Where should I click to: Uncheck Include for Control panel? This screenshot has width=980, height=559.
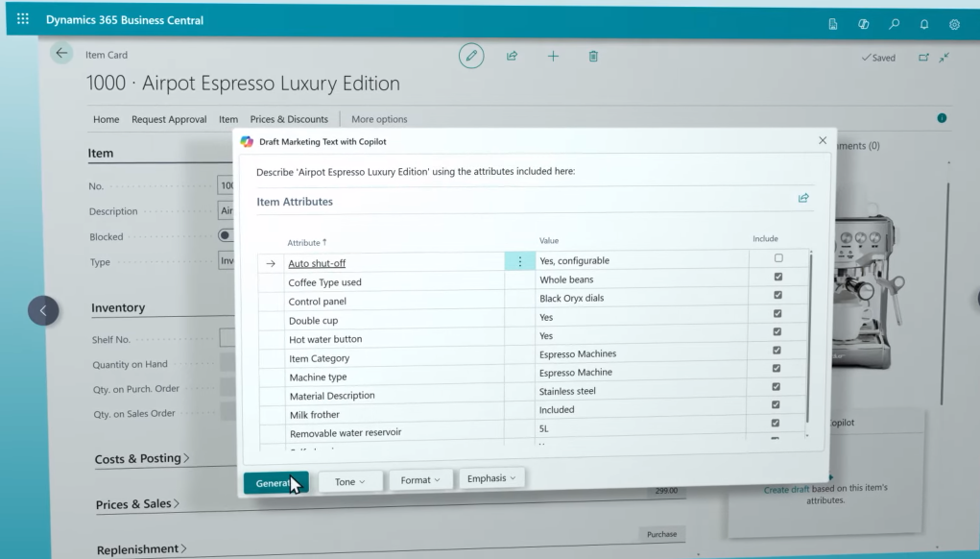[777, 295]
